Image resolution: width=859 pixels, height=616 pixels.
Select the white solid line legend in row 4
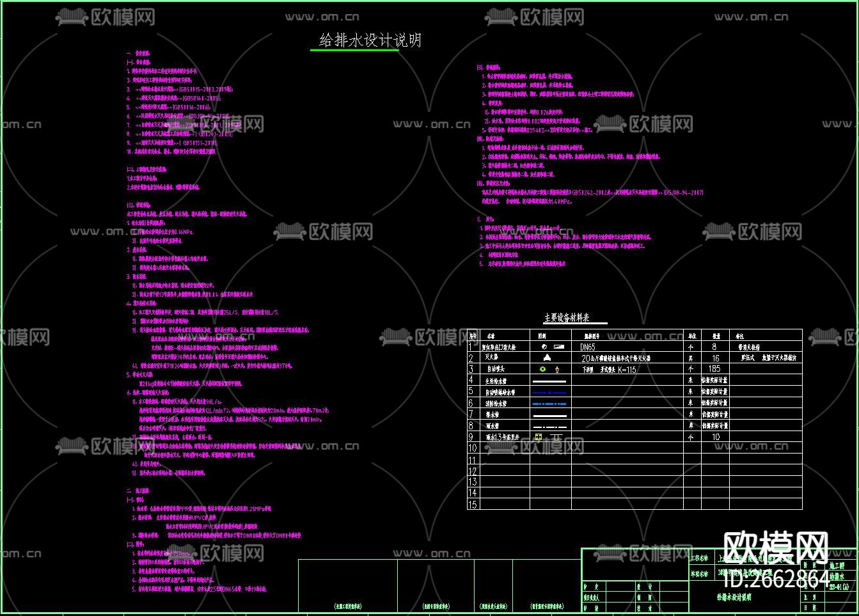550,381
